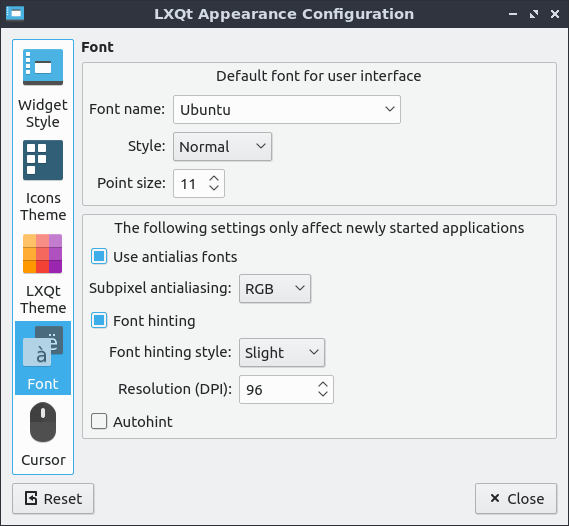Image resolution: width=569 pixels, height=526 pixels.
Task: Open the Cursor mouse icon
Action: [43, 422]
